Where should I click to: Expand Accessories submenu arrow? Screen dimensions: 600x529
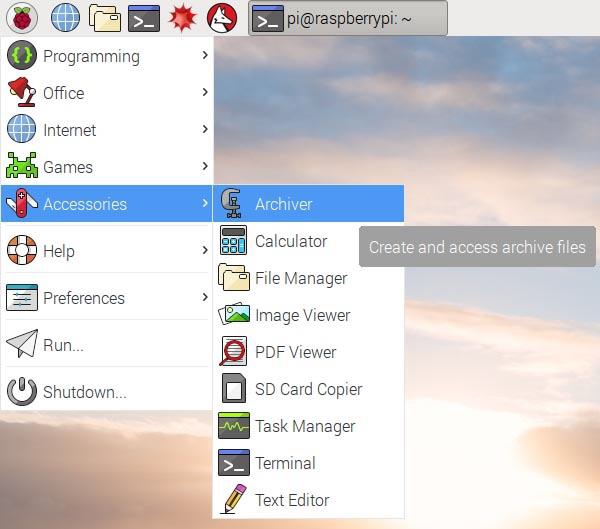(205, 203)
